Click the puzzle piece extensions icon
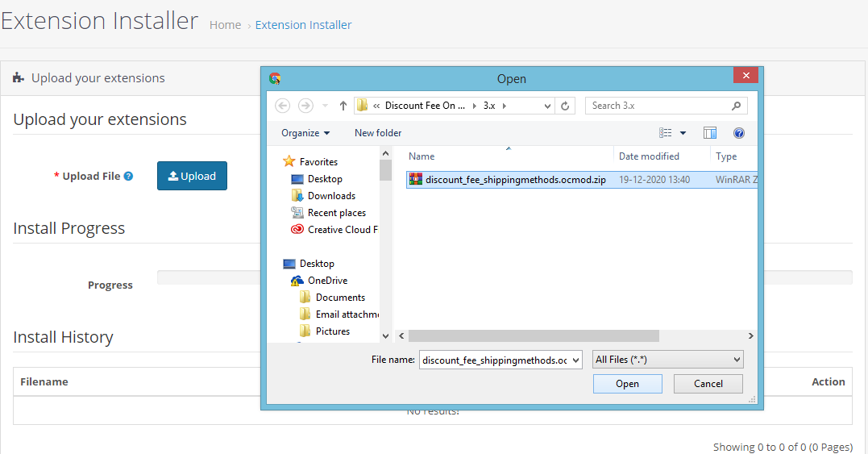 [19, 77]
